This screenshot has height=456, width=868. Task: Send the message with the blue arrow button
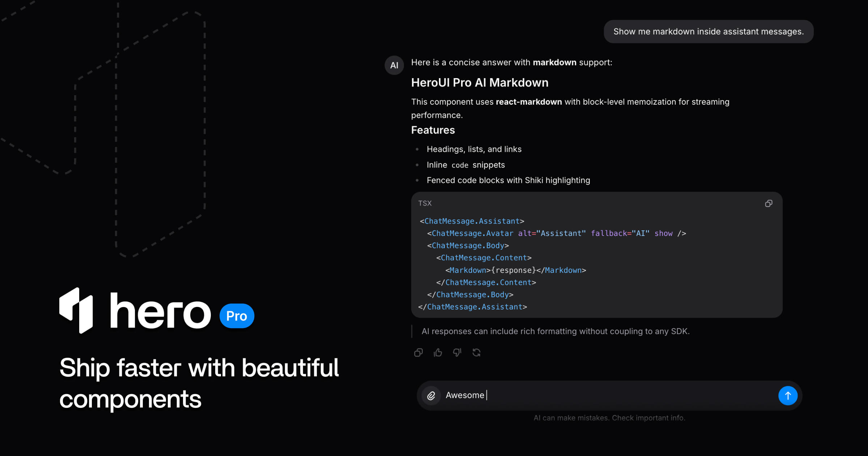coord(788,396)
